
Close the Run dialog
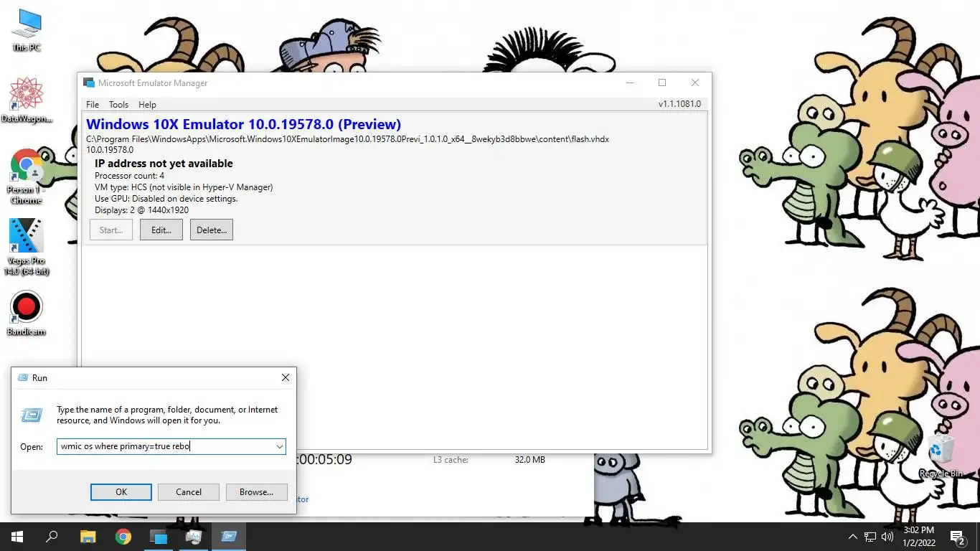tap(285, 377)
